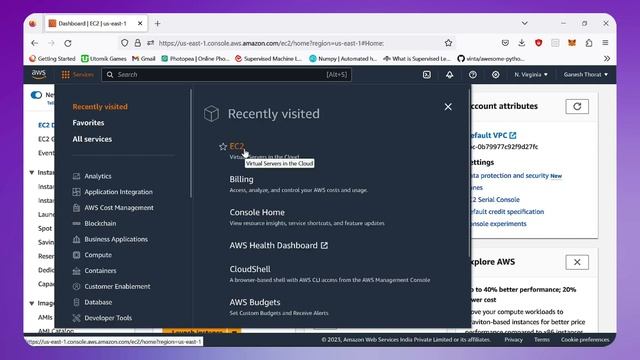Open the Default VPC link

pyautogui.click(x=492, y=135)
